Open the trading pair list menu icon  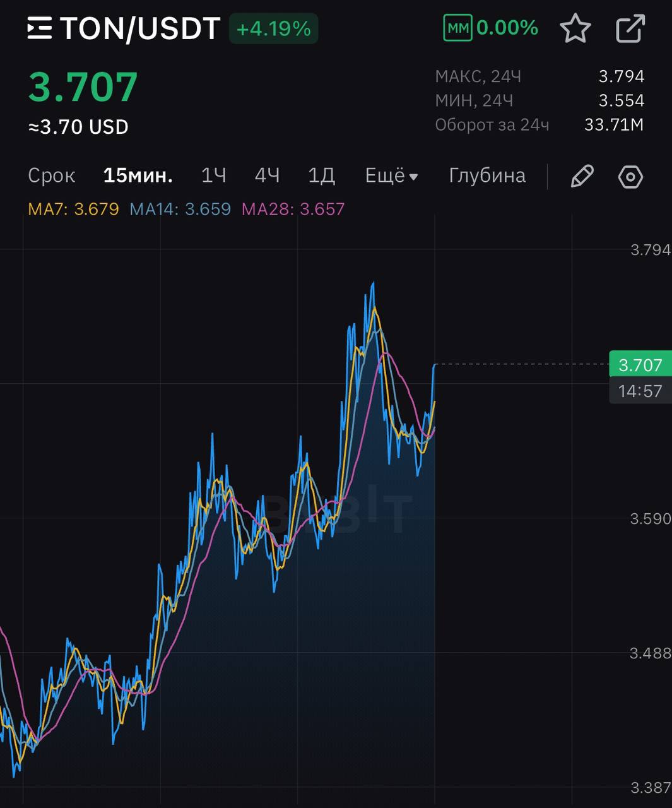[40, 28]
